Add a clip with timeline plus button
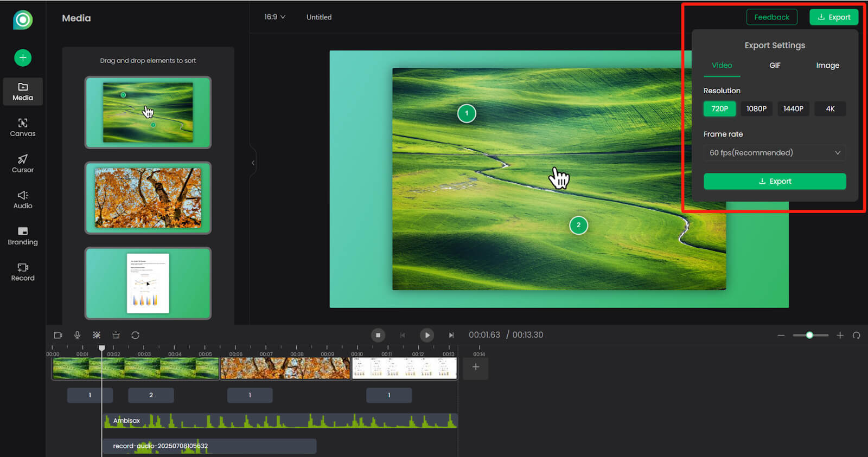The width and height of the screenshot is (868, 457). [x=476, y=367]
